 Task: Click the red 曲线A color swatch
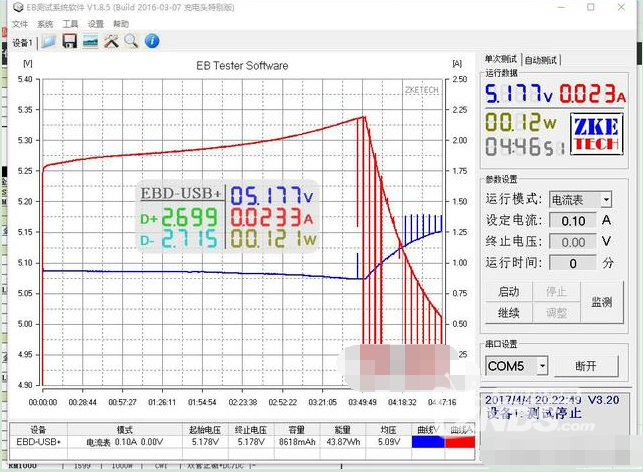tap(460, 442)
